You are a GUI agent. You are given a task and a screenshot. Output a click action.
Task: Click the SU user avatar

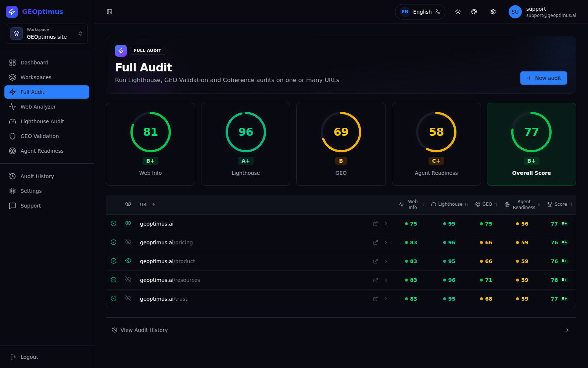coord(515,12)
